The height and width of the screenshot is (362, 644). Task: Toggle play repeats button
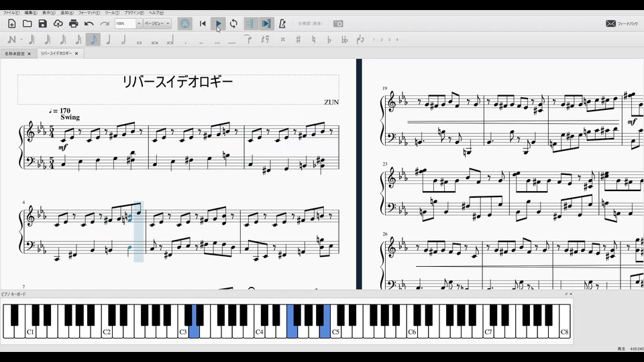click(x=250, y=24)
